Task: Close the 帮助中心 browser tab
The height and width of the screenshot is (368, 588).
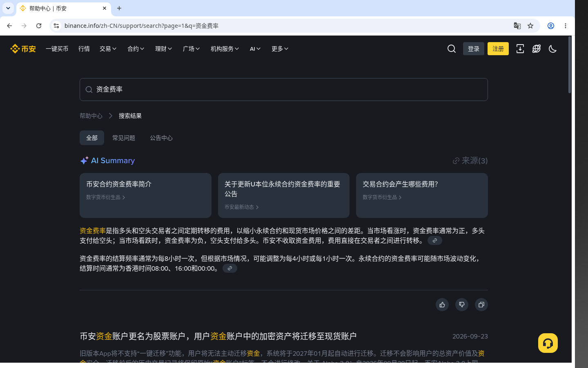Action: [x=105, y=8]
